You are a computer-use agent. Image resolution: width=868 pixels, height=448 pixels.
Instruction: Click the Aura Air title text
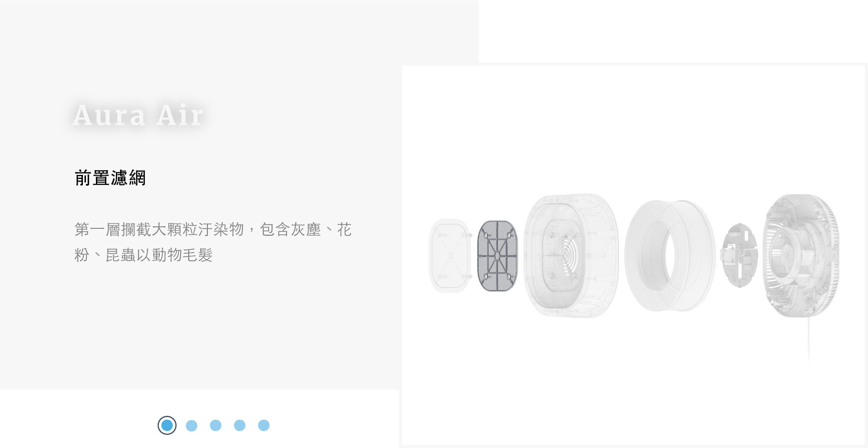138,115
